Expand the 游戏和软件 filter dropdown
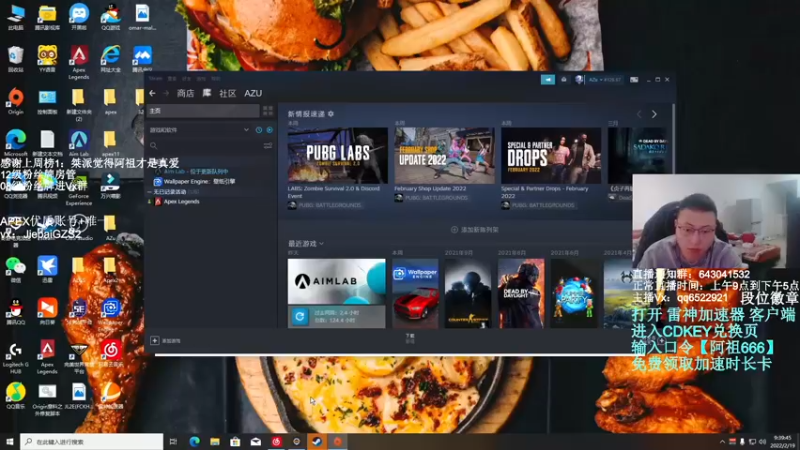 click(246, 130)
